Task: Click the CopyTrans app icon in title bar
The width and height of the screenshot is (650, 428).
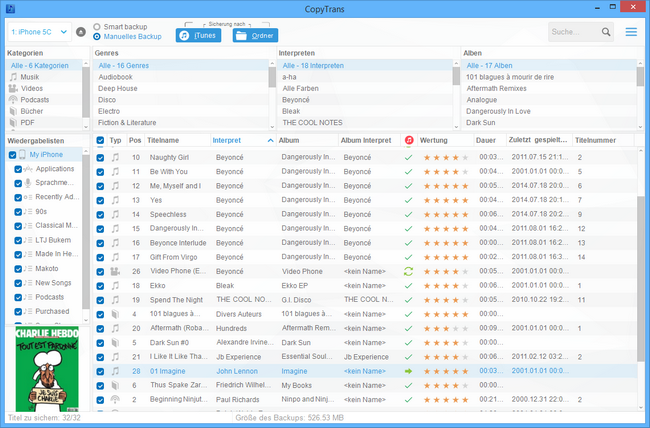Action: [10, 8]
